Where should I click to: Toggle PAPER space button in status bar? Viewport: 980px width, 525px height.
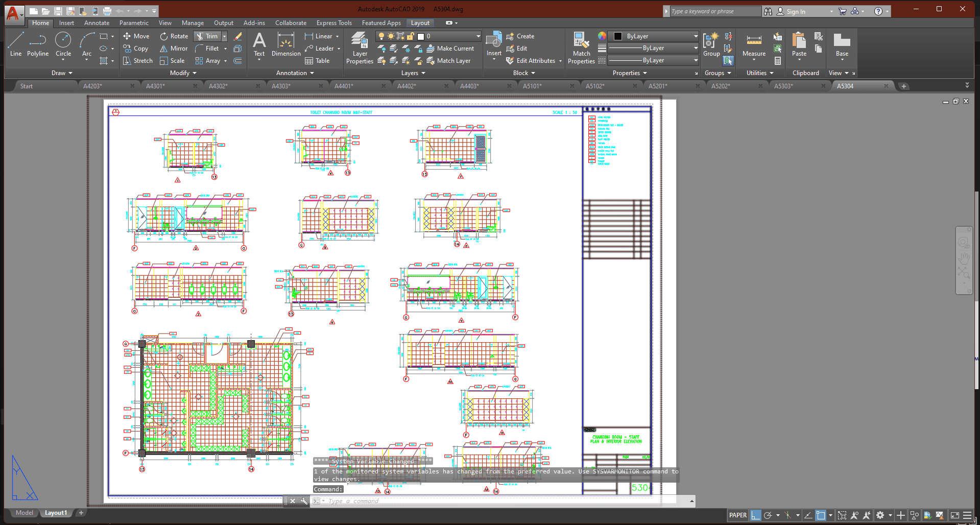pos(737,515)
